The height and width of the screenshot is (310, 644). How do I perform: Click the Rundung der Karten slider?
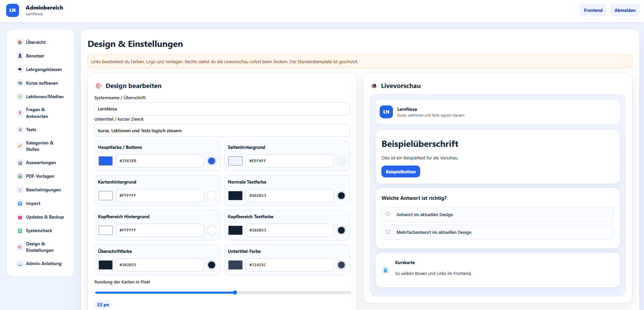click(222, 292)
